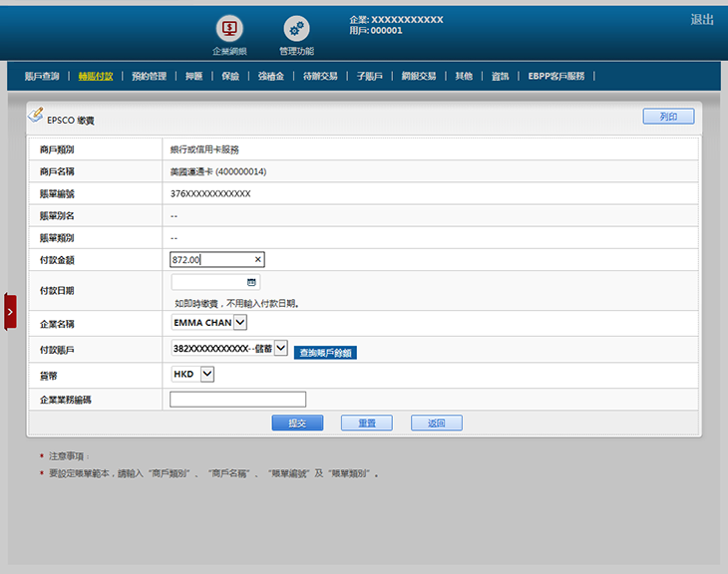The height and width of the screenshot is (574, 728).
Task: Clear the amount with the X icon
Action: 257,260
